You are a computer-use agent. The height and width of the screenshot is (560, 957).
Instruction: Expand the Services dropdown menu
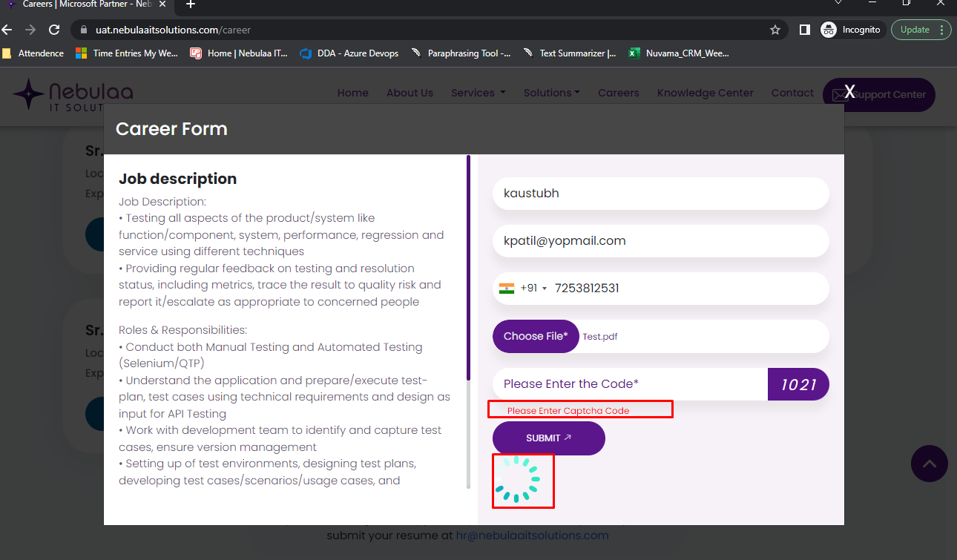coord(479,93)
